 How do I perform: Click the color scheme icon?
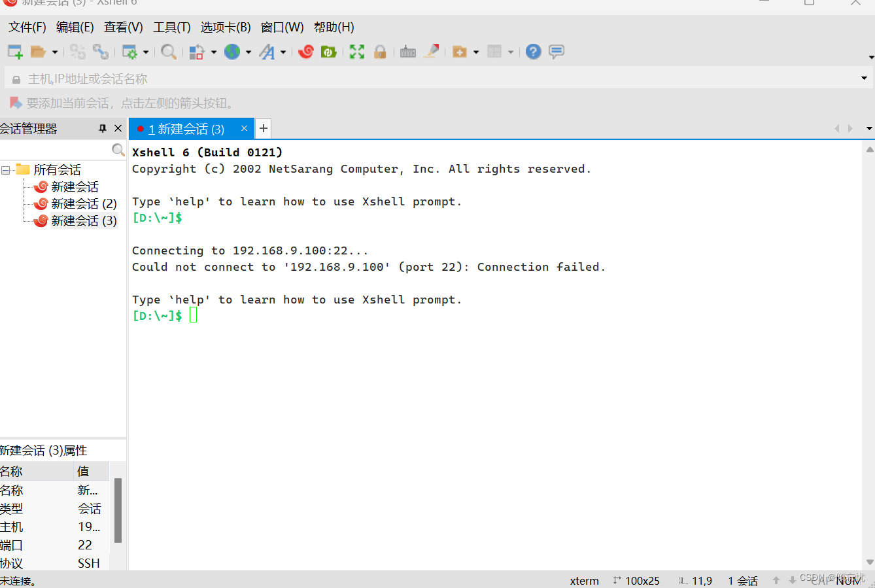197,52
